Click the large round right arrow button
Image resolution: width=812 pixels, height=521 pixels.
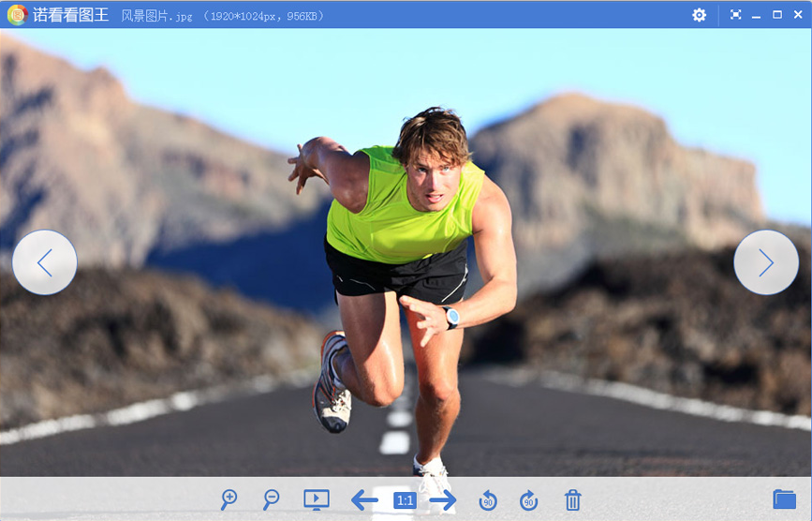766,262
